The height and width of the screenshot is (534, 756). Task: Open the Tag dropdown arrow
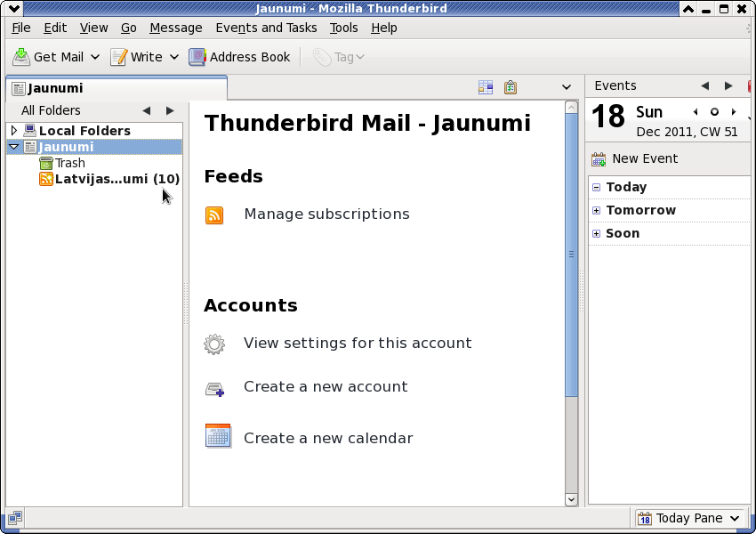point(360,57)
